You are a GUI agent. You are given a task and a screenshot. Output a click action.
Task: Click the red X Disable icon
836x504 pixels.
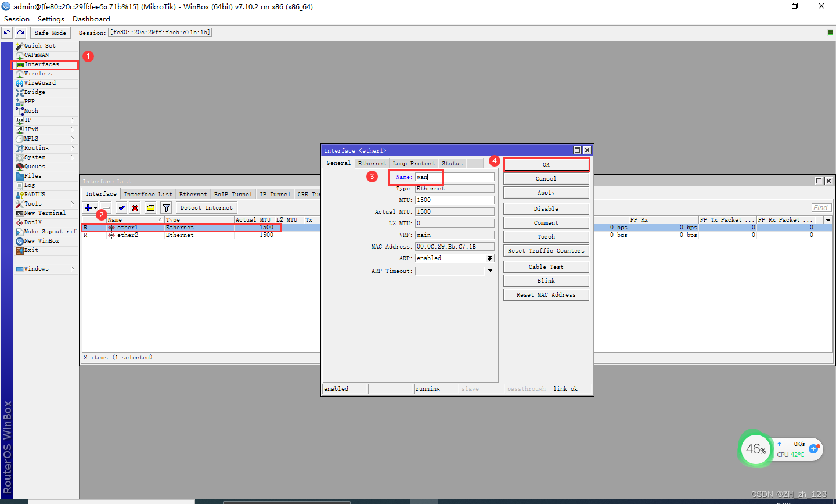(135, 208)
